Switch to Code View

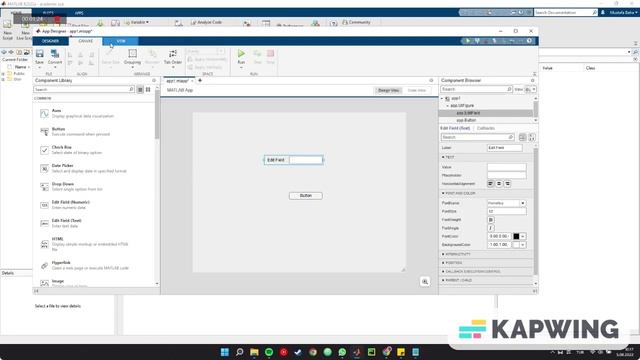416,90
